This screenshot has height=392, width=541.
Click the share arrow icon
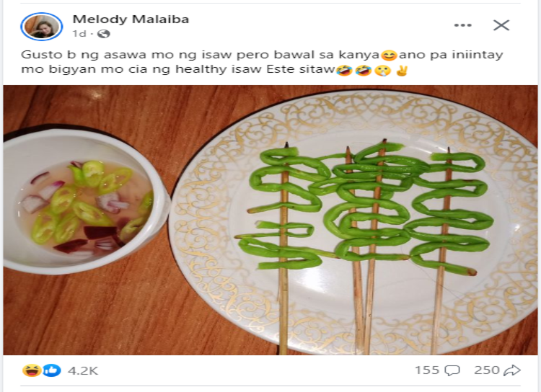512,370
